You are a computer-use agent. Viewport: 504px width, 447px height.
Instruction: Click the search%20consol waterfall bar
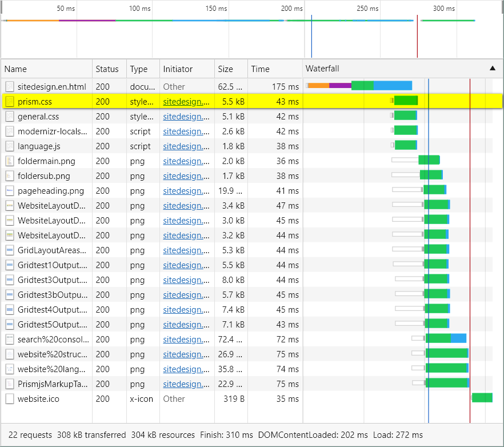click(439, 338)
